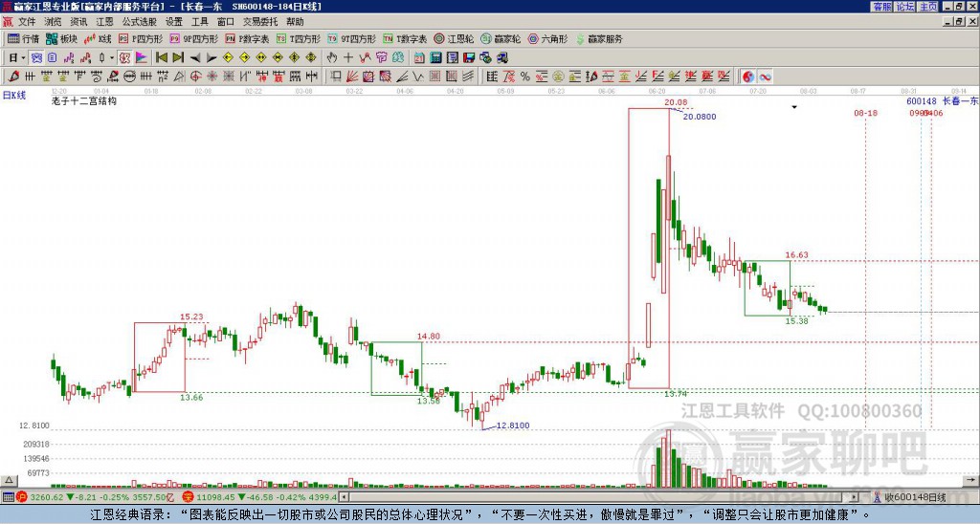The image size is (980, 524).
Task: Open the 帮助 menu
Action: tap(295, 21)
